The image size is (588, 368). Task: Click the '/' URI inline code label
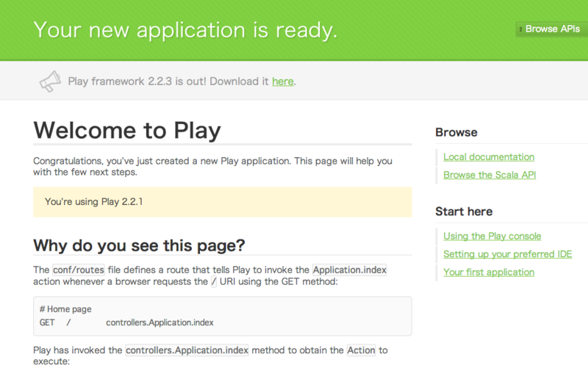[213, 281]
